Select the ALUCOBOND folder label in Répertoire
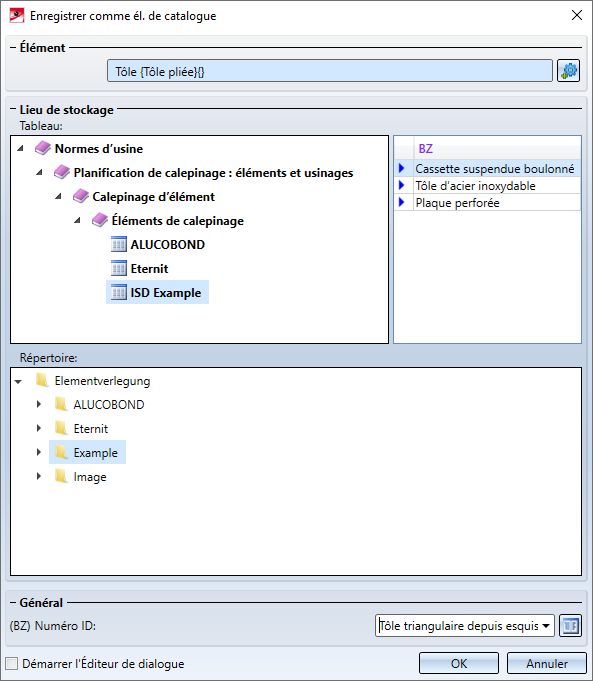 (x=109, y=404)
